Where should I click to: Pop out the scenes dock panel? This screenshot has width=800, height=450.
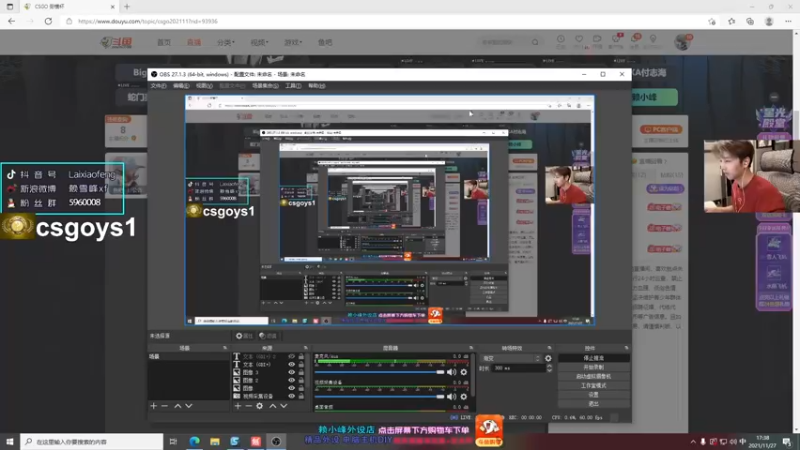tap(225, 348)
